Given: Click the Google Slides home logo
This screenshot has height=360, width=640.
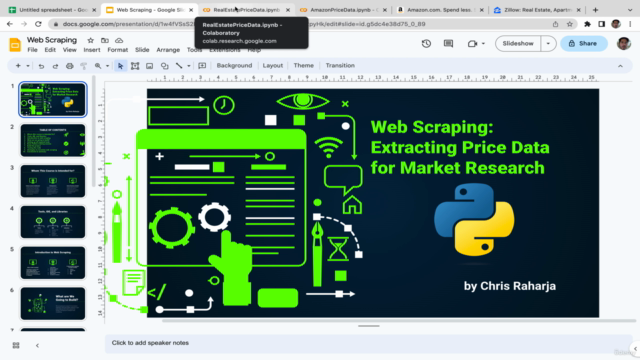Looking at the screenshot, I should tap(15, 44).
